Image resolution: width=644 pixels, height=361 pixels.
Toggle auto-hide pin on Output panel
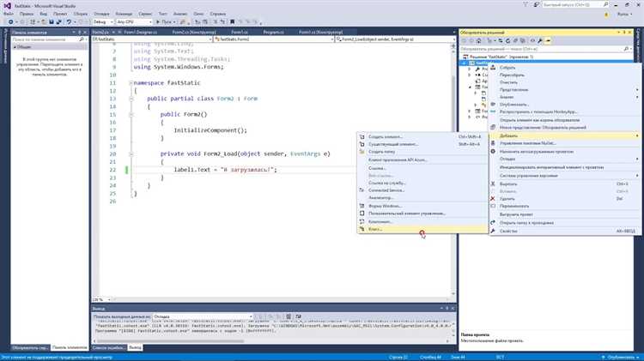coord(447,309)
